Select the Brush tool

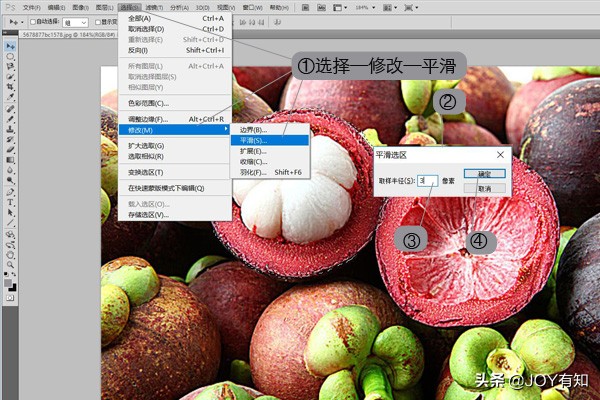(x=10, y=119)
